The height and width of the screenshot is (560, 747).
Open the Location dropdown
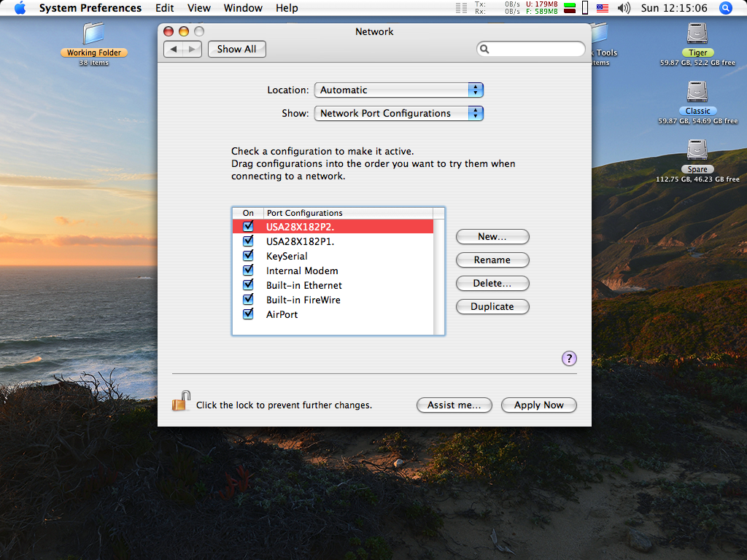(399, 90)
